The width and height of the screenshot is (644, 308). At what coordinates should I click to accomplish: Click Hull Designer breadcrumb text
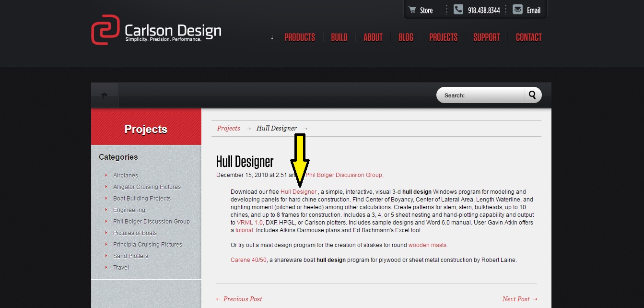(x=277, y=128)
